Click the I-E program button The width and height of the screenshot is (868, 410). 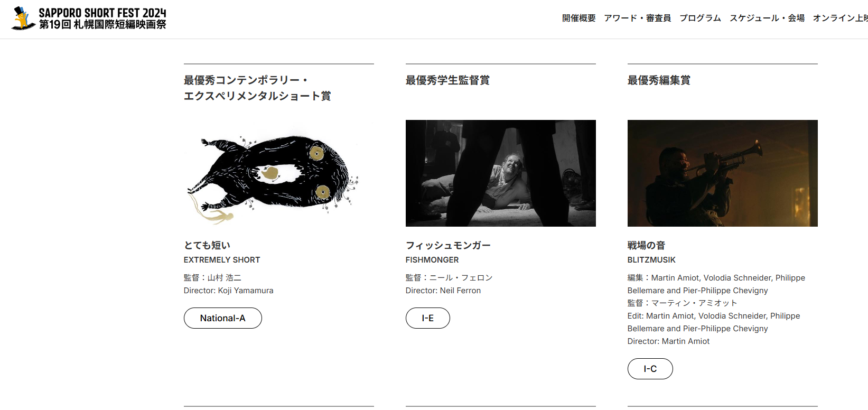pos(427,318)
